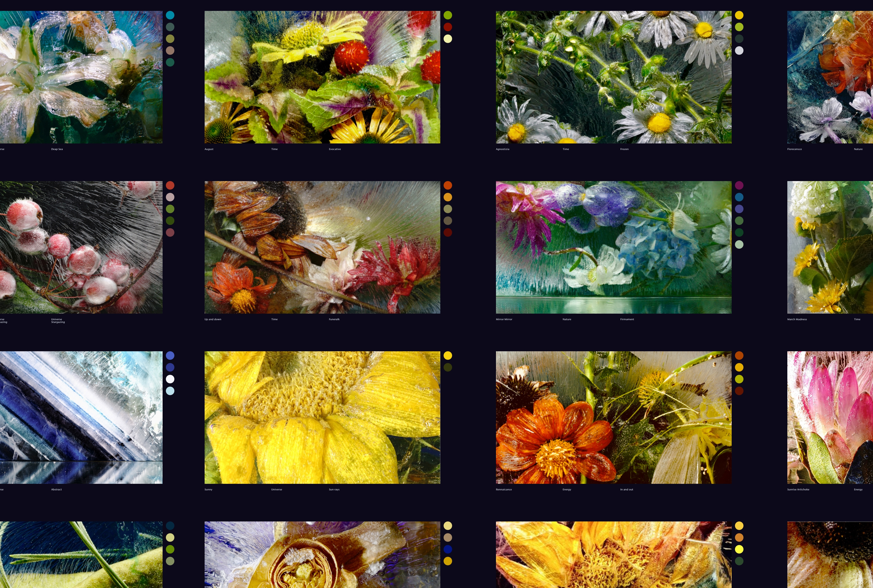Viewport: 873px width, 588px height.
Task: Open the Mirror Mirror artwork thumbnail
Action: pos(614,247)
